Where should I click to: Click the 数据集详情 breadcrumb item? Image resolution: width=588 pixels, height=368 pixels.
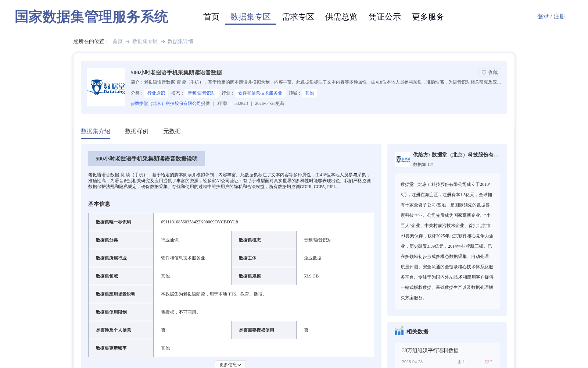(180, 42)
